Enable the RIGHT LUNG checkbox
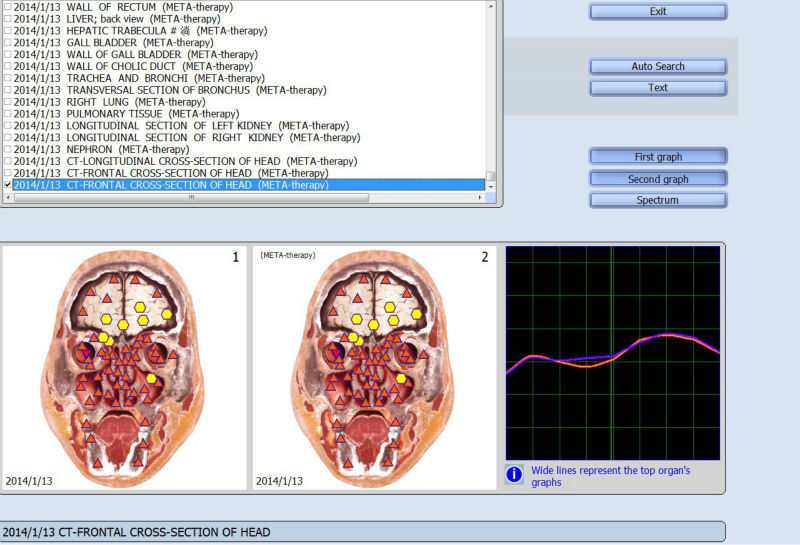The image size is (800, 545). coord(9,102)
